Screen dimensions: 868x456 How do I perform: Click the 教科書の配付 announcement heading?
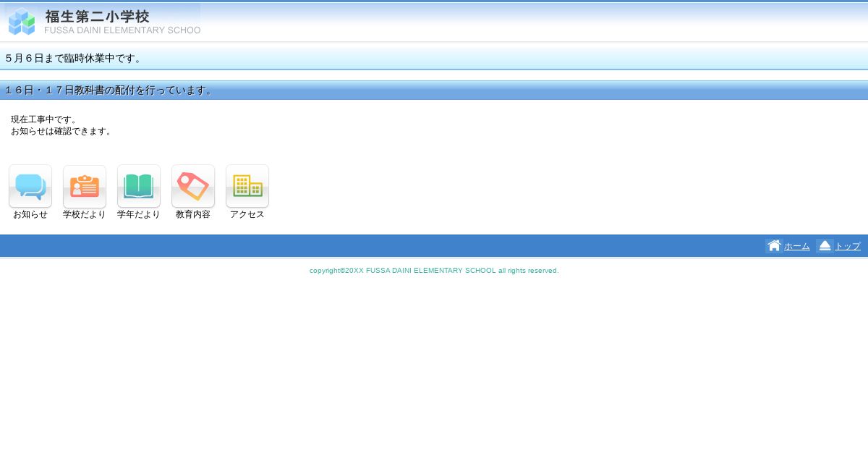[x=110, y=90]
